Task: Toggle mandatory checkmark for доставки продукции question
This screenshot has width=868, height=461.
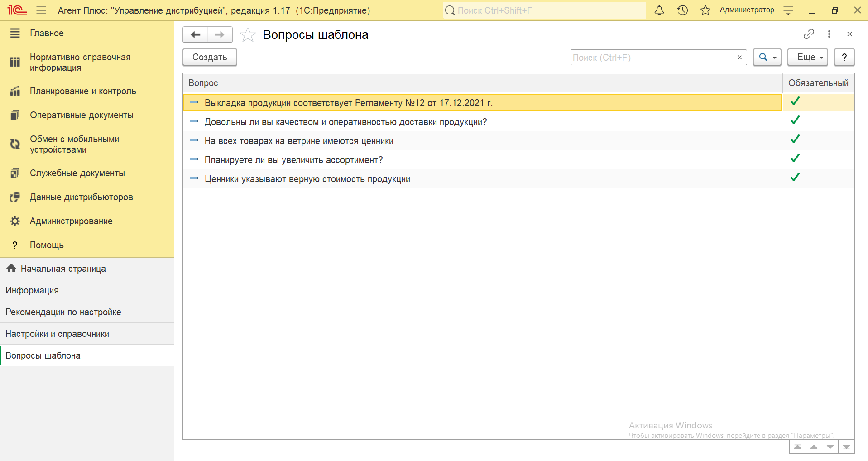Action: coord(795,120)
